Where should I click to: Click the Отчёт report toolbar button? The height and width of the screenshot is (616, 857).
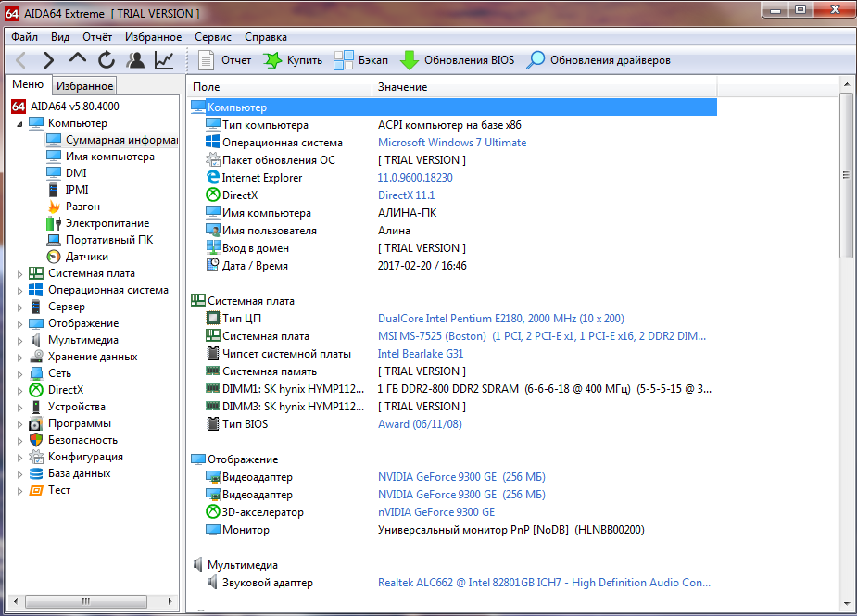click(x=225, y=60)
